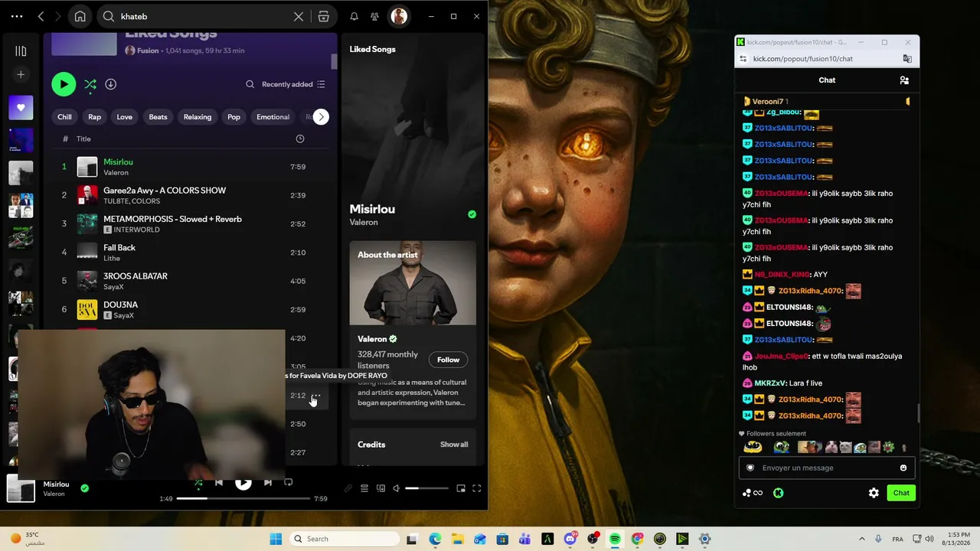Click site info icon in Kick address bar
Image resolution: width=980 pixels, height=551 pixels.
[743, 59]
